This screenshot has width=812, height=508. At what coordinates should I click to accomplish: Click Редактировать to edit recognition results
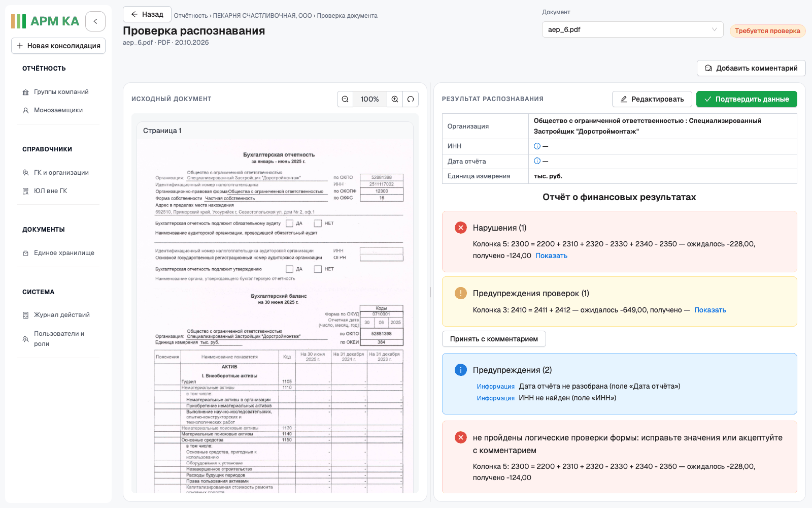(x=652, y=99)
